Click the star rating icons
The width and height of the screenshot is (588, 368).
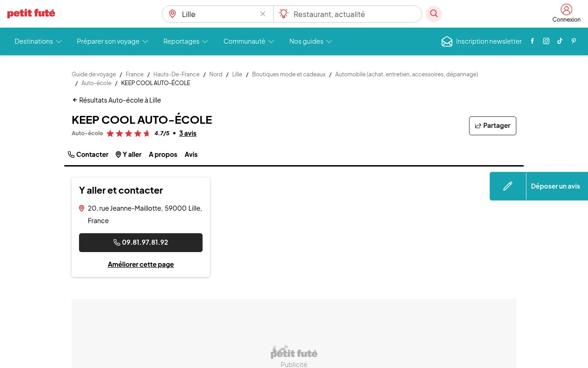pyautogui.click(x=129, y=133)
